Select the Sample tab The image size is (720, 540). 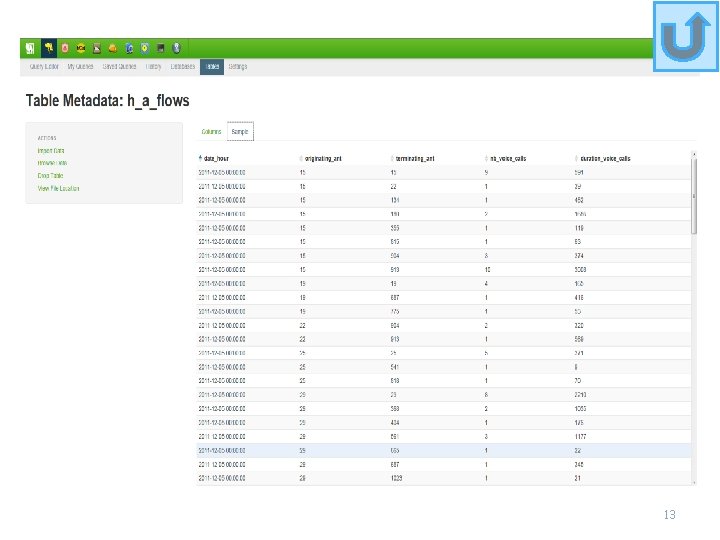tap(240, 132)
